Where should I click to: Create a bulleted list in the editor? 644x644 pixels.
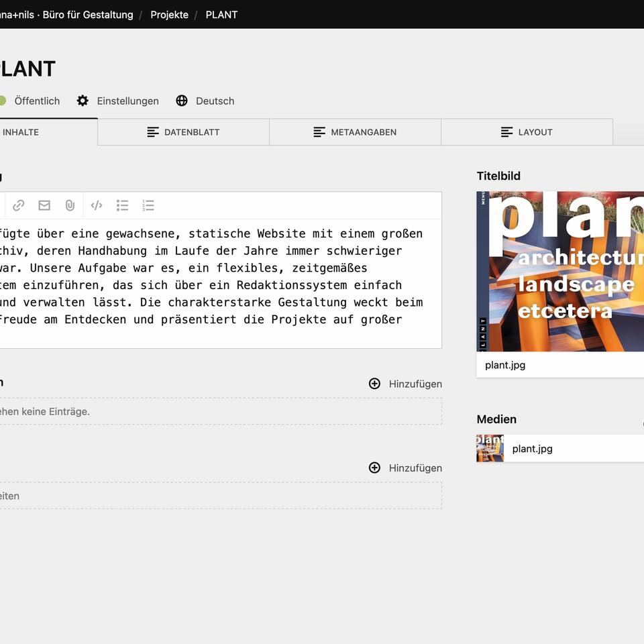click(122, 205)
